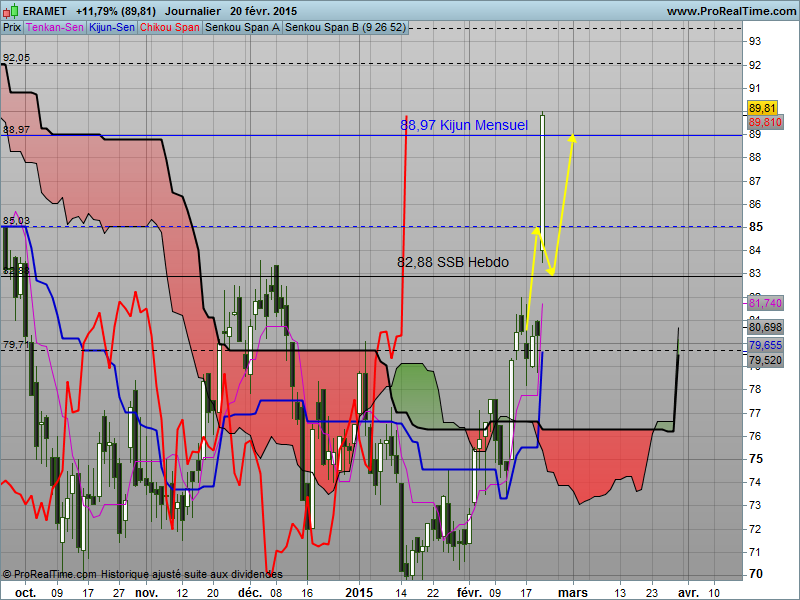Click the 93 value on price axis
Image resolution: width=800 pixels, height=600 pixels.
pyautogui.click(x=755, y=42)
